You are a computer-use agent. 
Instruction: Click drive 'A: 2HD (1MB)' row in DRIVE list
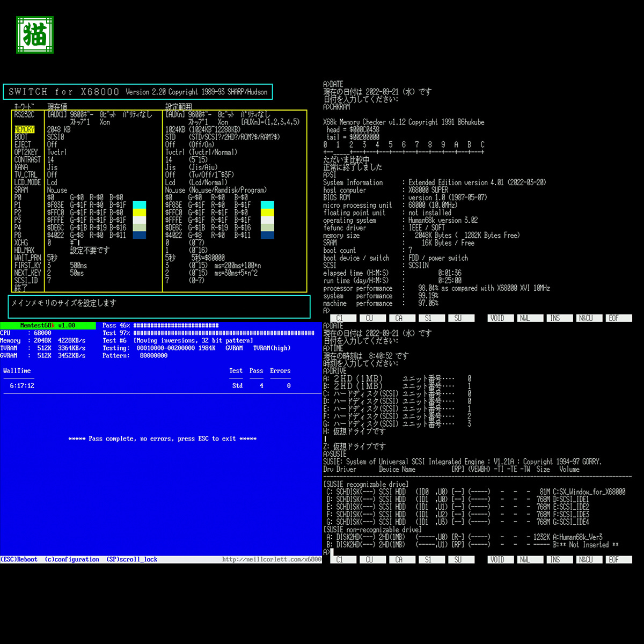click(397, 378)
